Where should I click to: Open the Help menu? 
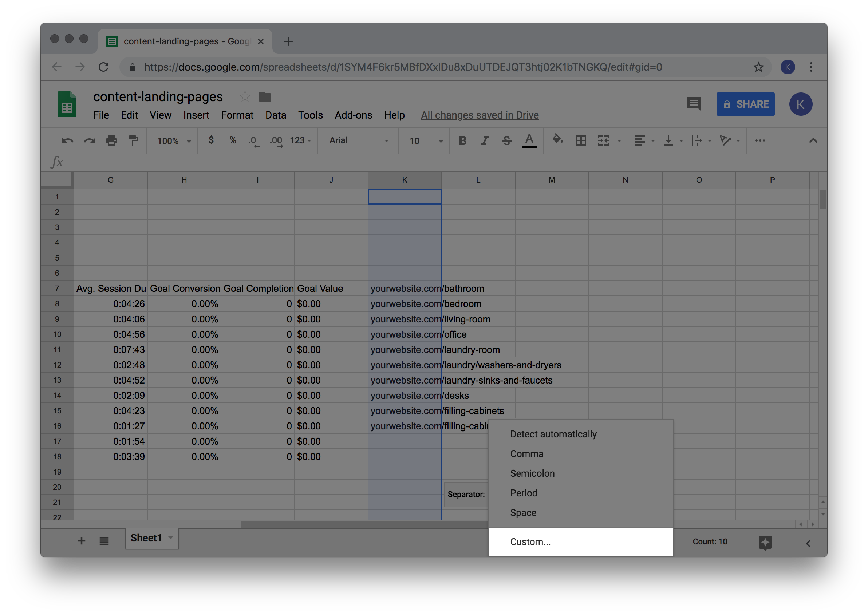(394, 115)
